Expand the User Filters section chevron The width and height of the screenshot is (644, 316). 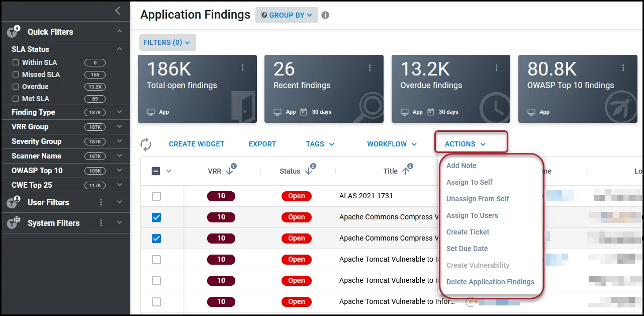tap(120, 202)
